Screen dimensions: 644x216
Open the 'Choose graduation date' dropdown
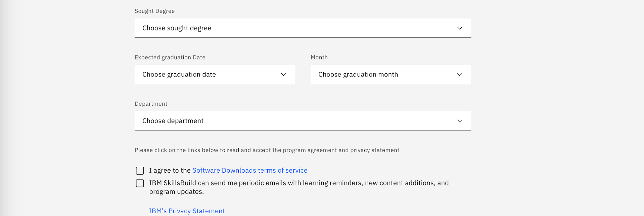[208, 75]
